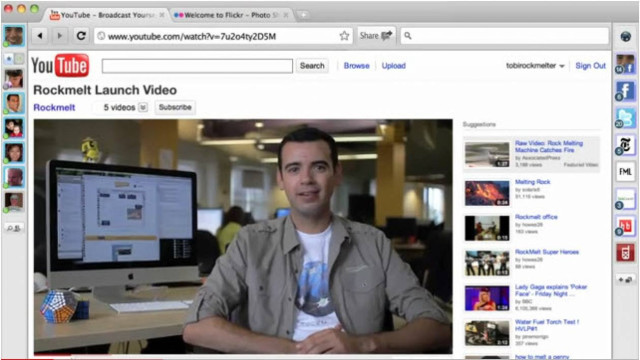The width and height of the screenshot is (640, 360).
Task: Click the YouTube logo
Action: [x=60, y=65]
